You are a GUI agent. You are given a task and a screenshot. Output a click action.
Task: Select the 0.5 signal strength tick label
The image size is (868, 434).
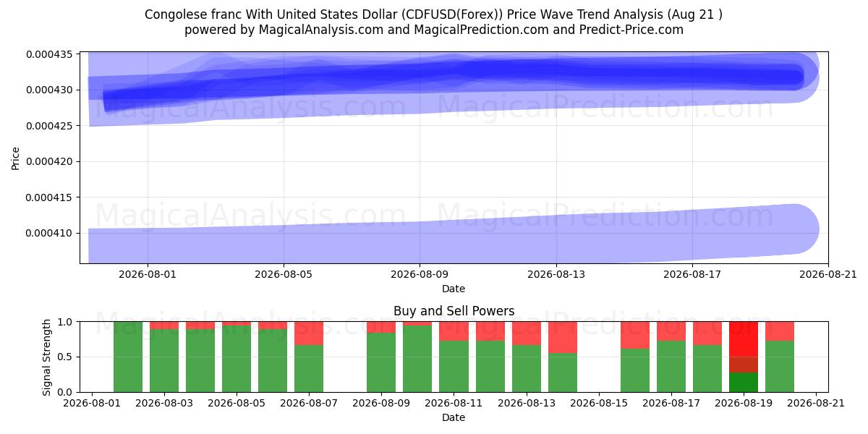66,357
